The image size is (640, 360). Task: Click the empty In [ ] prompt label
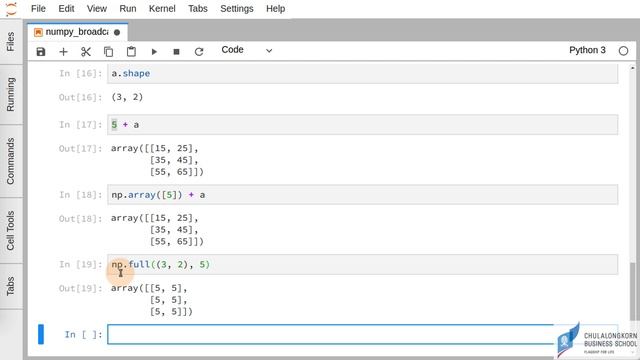[x=83, y=335]
